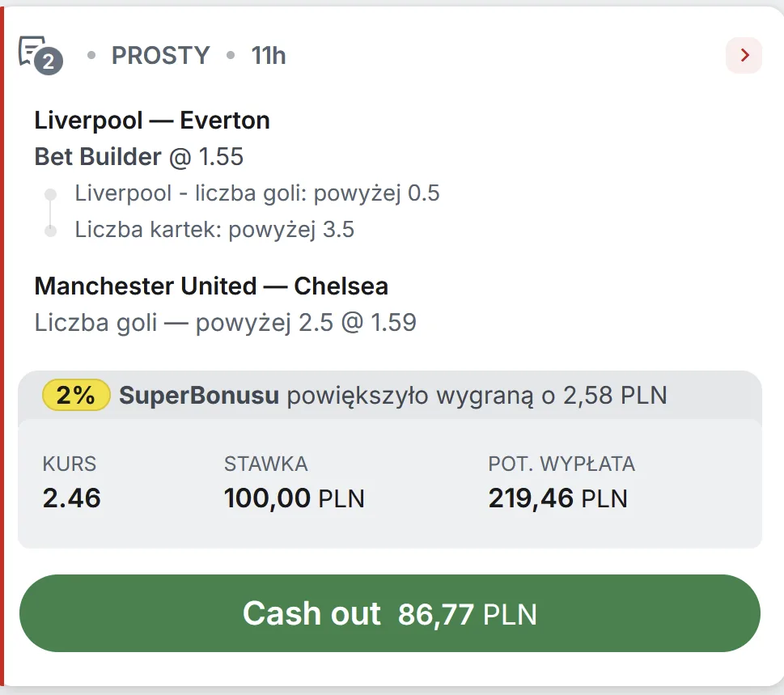Viewport: 784px width, 695px height.
Task: Click the yellow '2%' SuperBonus badge
Action: (75, 396)
